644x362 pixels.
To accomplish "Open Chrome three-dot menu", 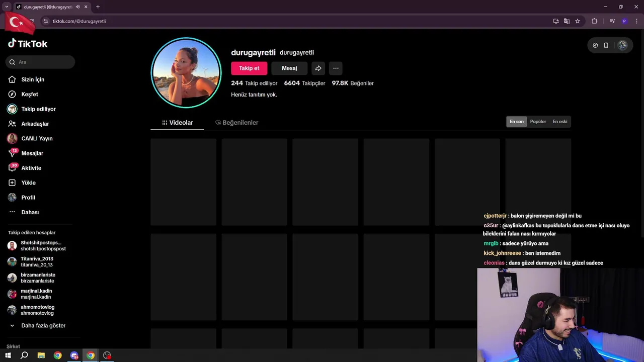I will point(636,21).
